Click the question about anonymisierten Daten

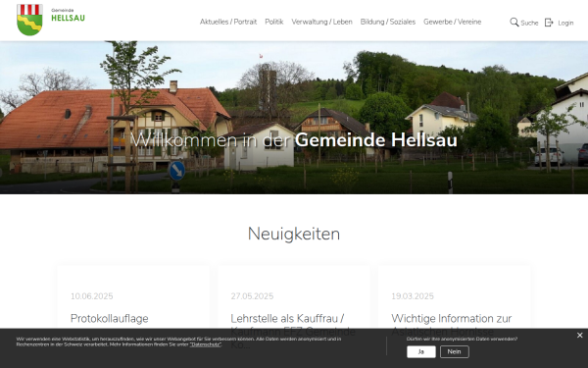[x=462, y=339]
